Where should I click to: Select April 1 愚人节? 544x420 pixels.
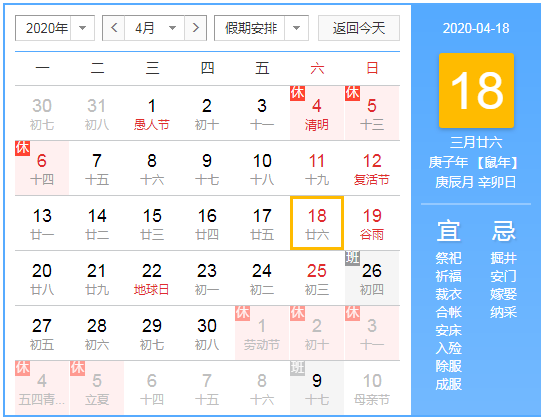[152, 113]
